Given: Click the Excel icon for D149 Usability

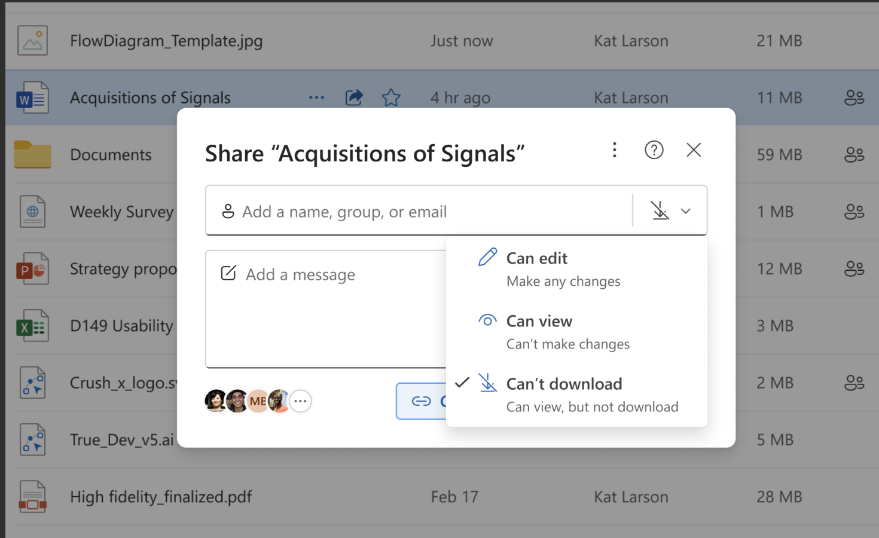Looking at the screenshot, I should pos(33,326).
